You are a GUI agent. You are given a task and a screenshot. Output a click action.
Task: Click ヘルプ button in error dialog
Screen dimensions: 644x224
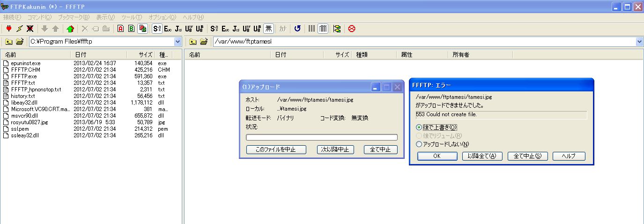[569, 156]
